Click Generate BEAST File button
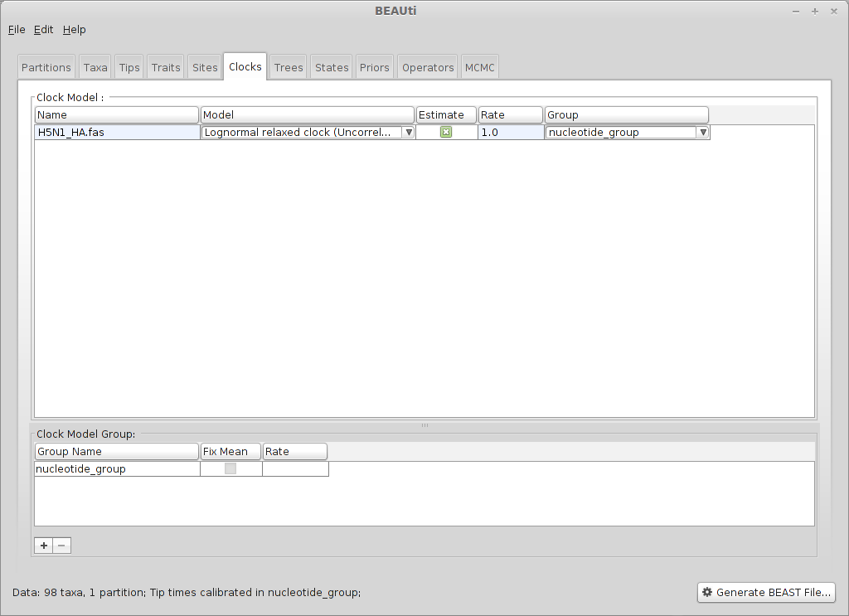The width and height of the screenshot is (849, 616). pyautogui.click(x=766, y=592)
